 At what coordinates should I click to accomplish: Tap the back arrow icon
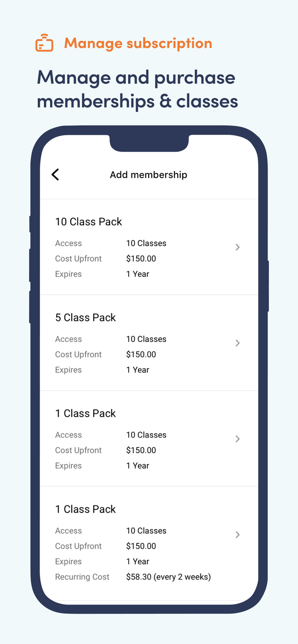click(x=55, y=174)
